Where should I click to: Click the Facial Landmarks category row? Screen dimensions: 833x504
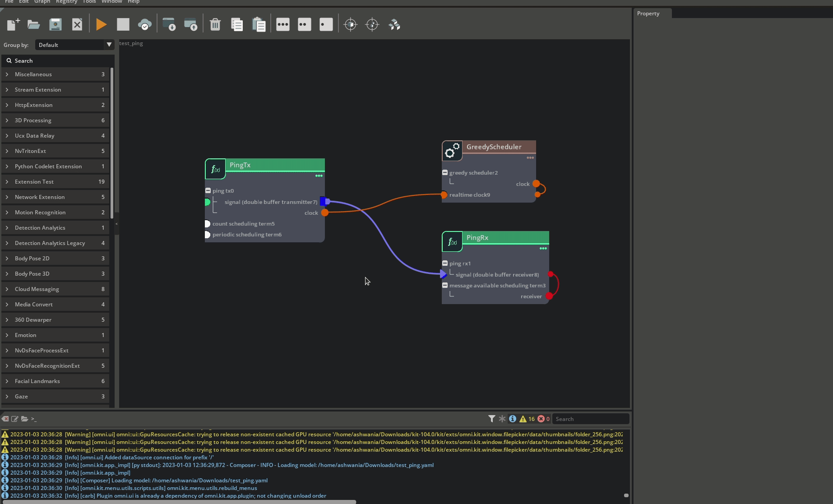[56, 381]
